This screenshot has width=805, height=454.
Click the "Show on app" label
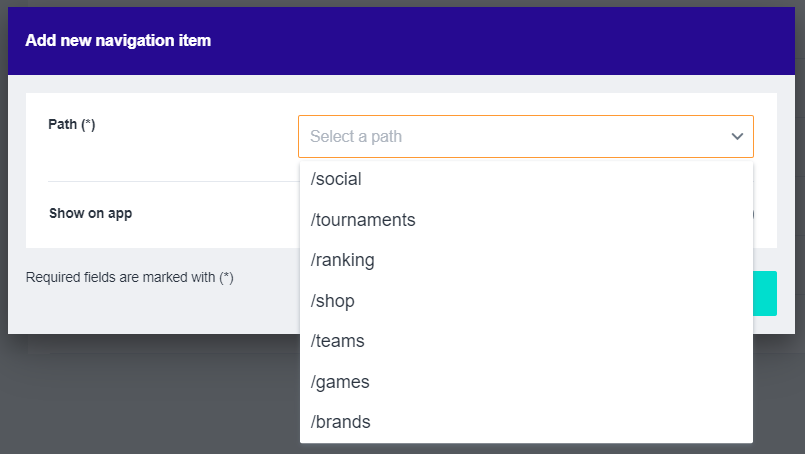[x=91, y=213]
